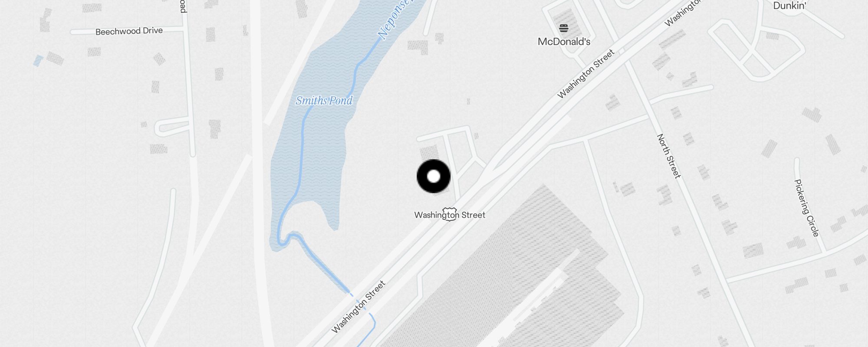The height and width of the screenshot is (347, 868).
Task: Click the Washington Street route shield icon
Action: coord(450,214)
